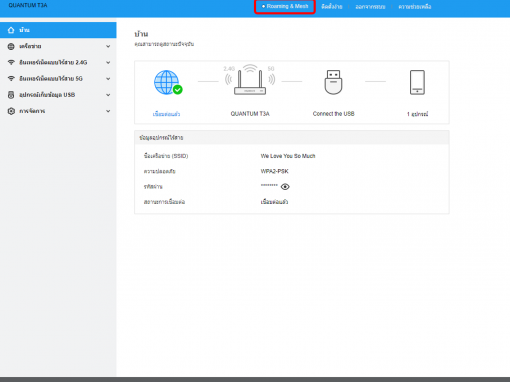
Task: Click the WPA2-PSK security value
Action: 274,171
